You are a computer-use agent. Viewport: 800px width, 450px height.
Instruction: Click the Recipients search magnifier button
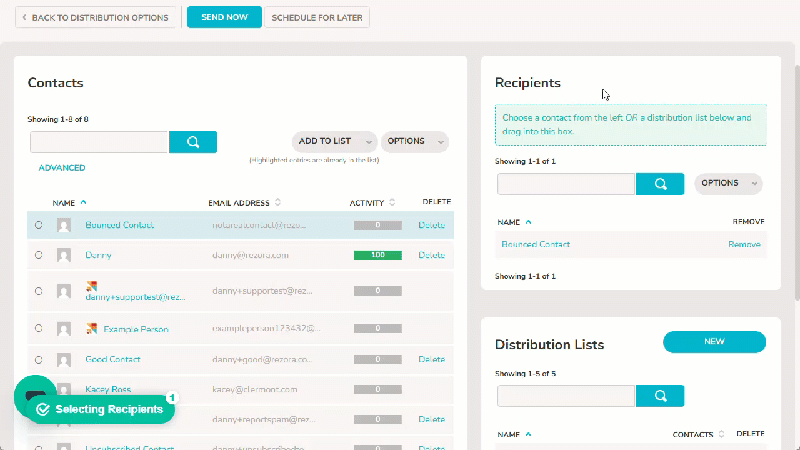click(x=660, y=184)
